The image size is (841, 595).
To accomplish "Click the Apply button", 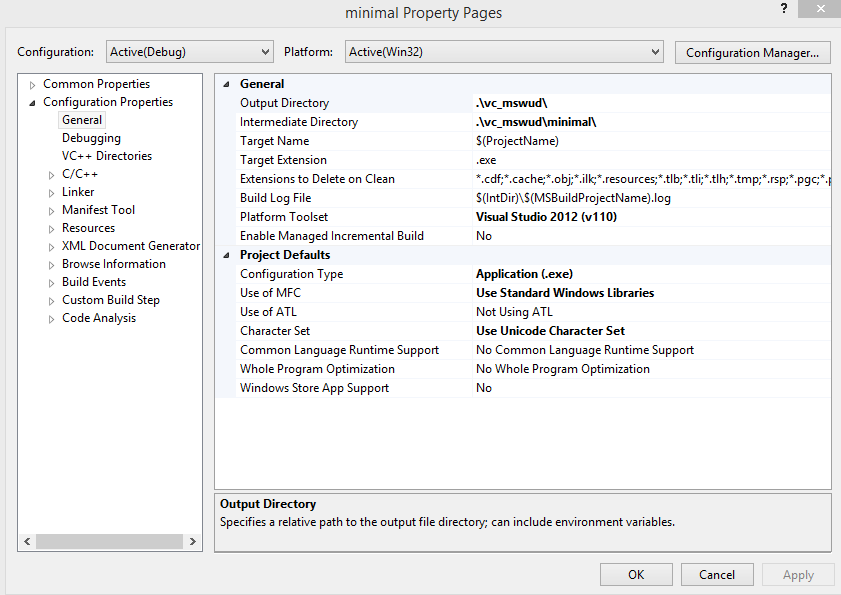I will pos(797,574).
